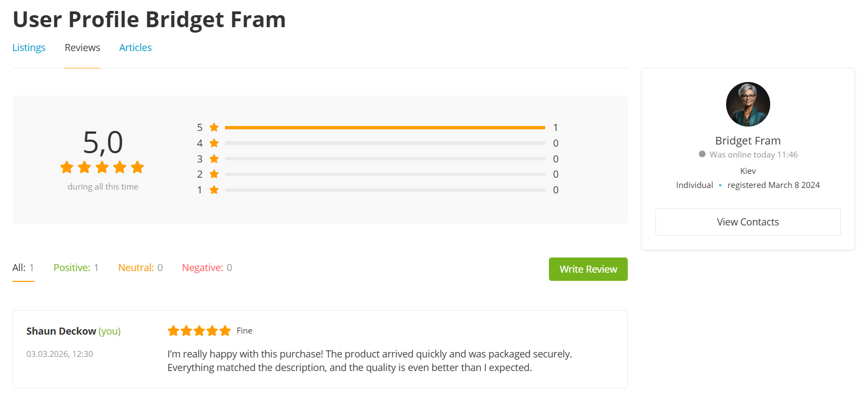This screenshot has width=868, height=402.
Task: Click the star icon in 3-star row
Action: (214, 159)
